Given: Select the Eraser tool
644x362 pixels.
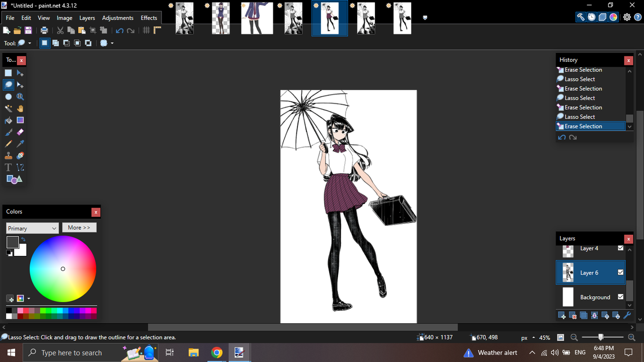Looking at the screenshot, I should click(x=20, y=132).
